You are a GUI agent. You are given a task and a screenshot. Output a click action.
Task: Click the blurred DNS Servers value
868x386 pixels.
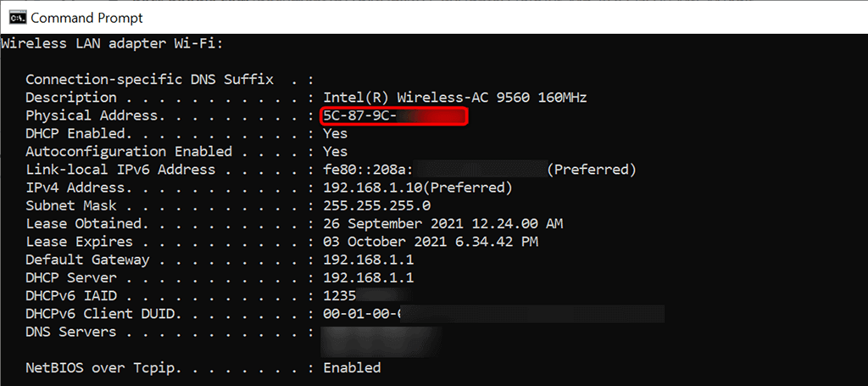381,340
